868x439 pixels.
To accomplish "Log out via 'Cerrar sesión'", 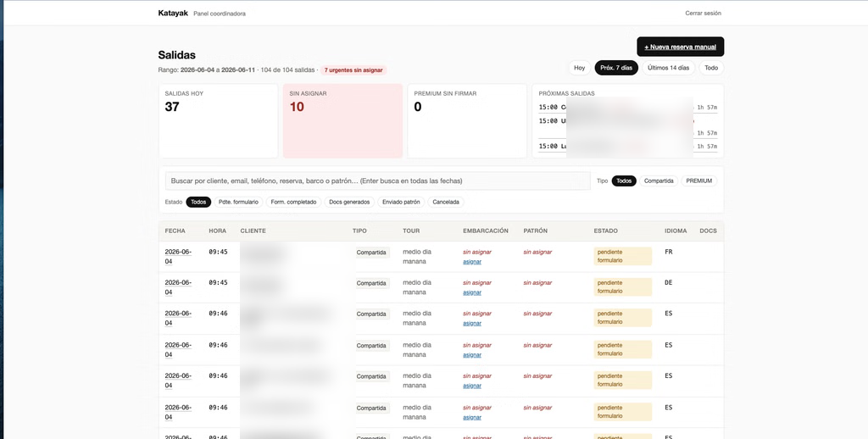I will [703, 14].
